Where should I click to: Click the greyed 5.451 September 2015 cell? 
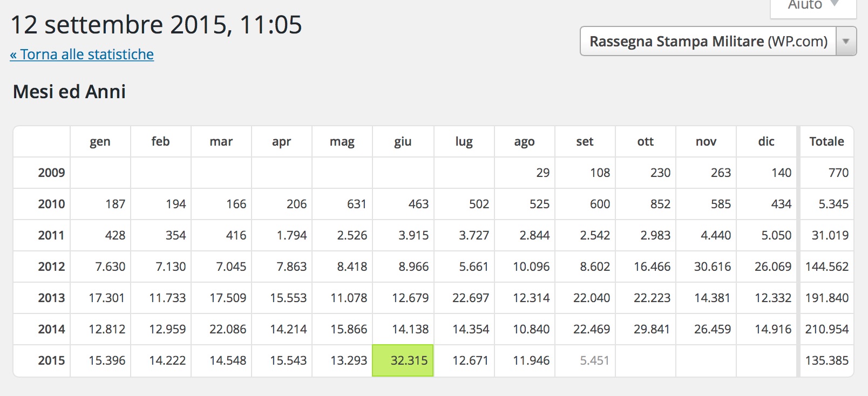(594, 360)
